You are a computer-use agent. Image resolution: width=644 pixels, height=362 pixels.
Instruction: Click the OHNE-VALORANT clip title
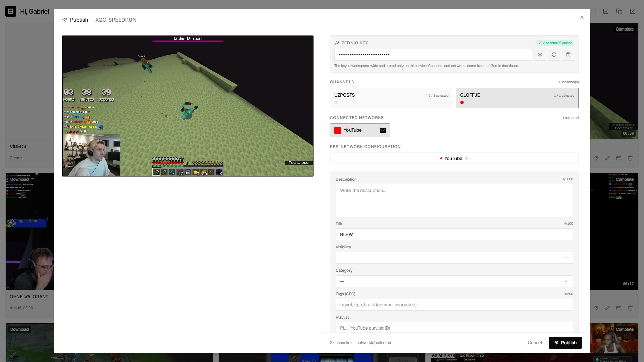coord(29,297)
